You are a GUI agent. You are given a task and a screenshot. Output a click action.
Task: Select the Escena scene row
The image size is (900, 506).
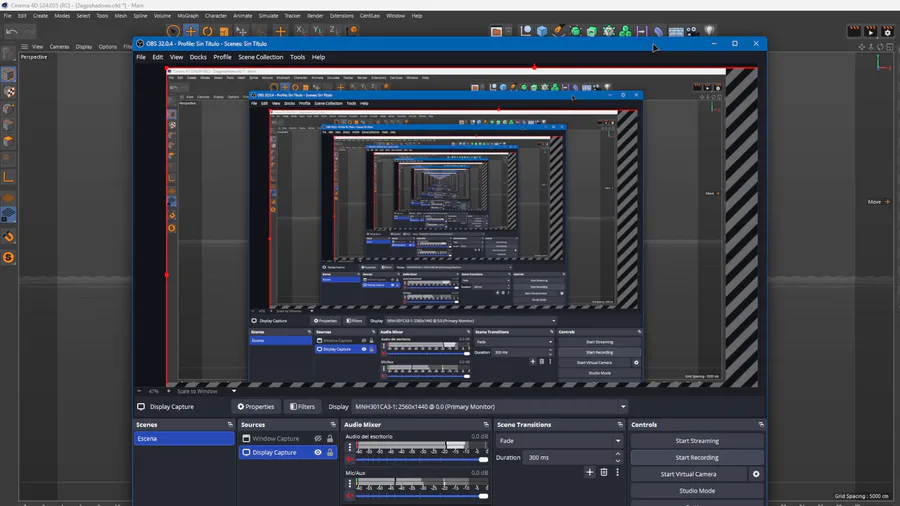coord(184,438)
